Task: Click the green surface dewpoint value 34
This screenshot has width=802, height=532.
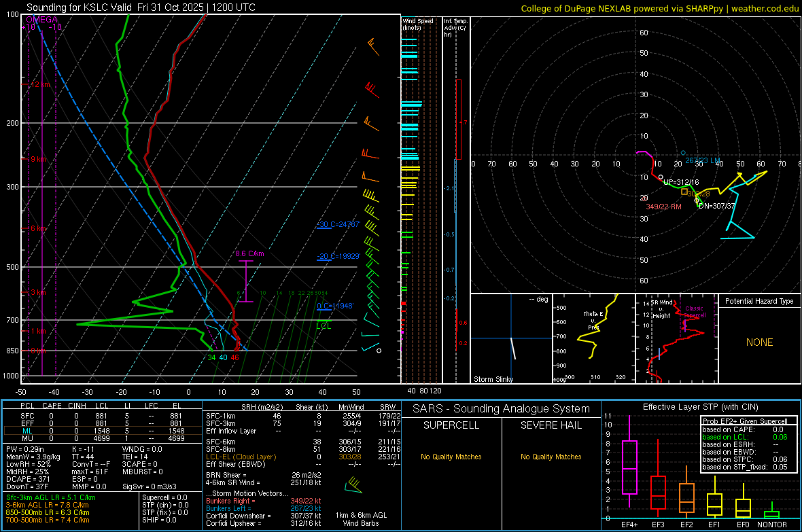Action: [x=212, y=357]
